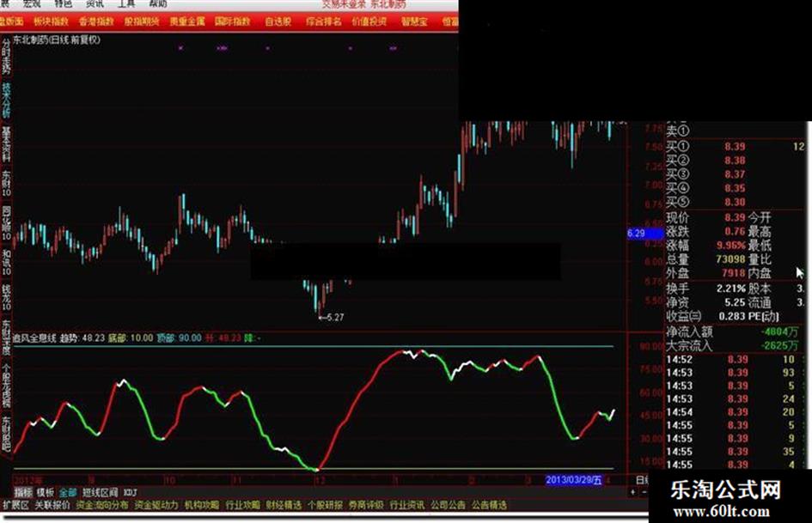Open the 资讯 menu
Image resolution: width=812 pixels, height=523 pixels.
pos(95,3)
